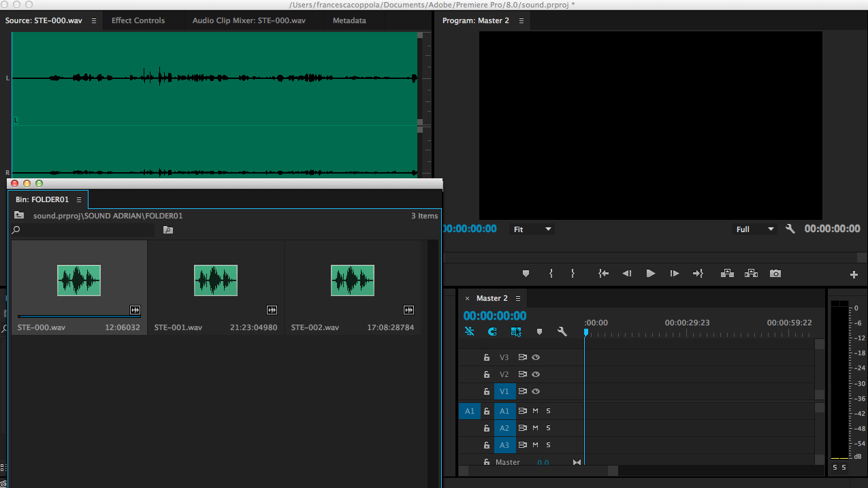Toggle sync lock on track A1
Image resolution: width=868 pixels, height=488 pixels.
click(x=523, y=411)
